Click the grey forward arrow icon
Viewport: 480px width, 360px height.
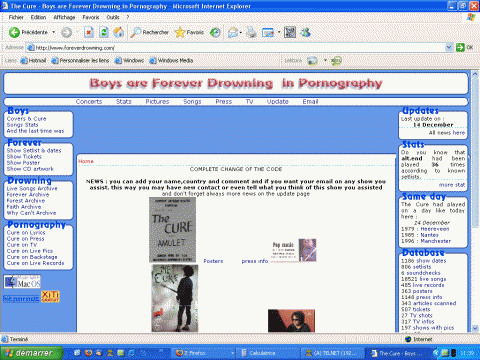pyautogui.click(x=66, y=32)
